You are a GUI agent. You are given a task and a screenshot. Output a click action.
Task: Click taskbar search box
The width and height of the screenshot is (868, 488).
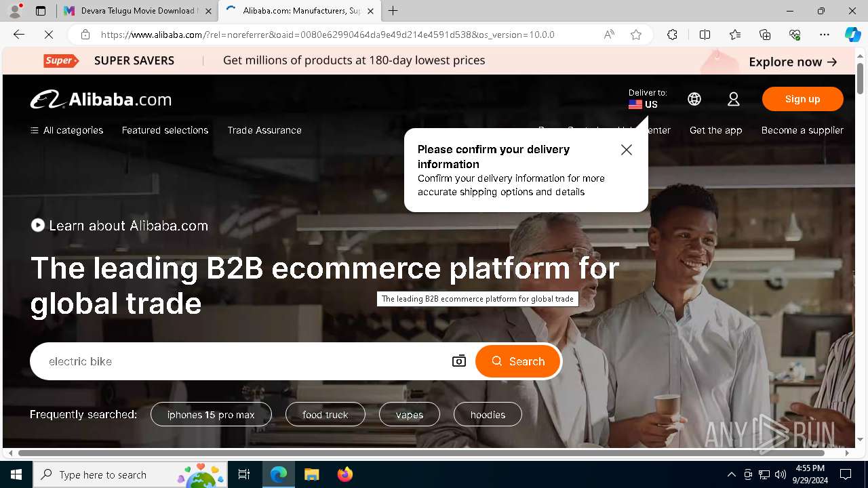[x=131, y=474]
